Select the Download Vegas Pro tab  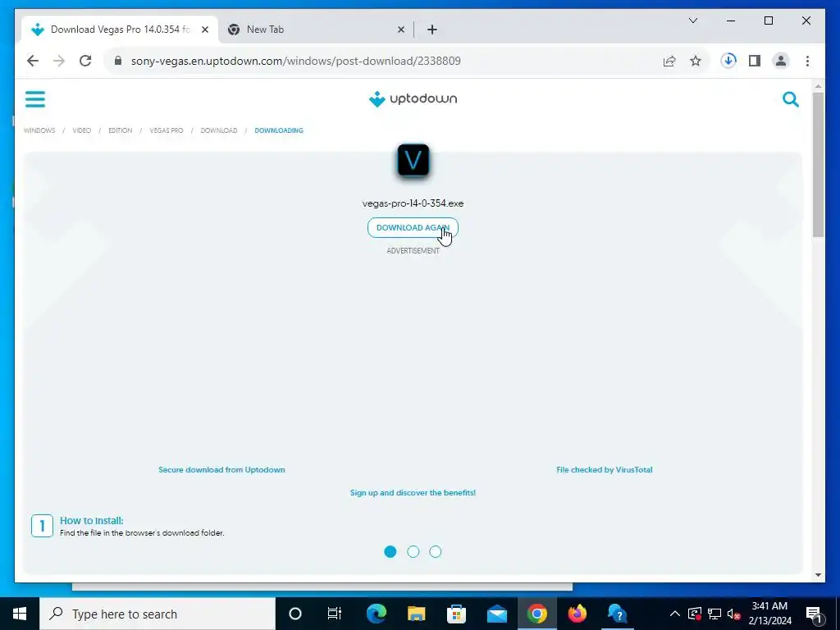point(120,30)
